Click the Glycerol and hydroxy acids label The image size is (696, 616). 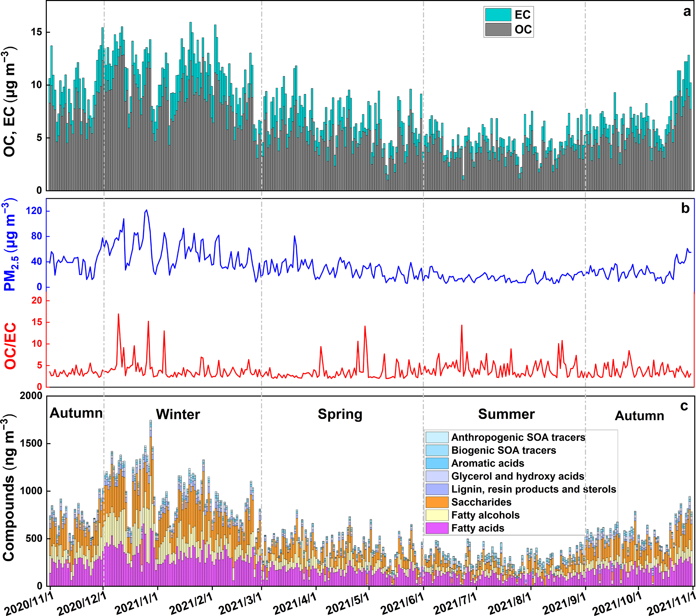point(518,476)
